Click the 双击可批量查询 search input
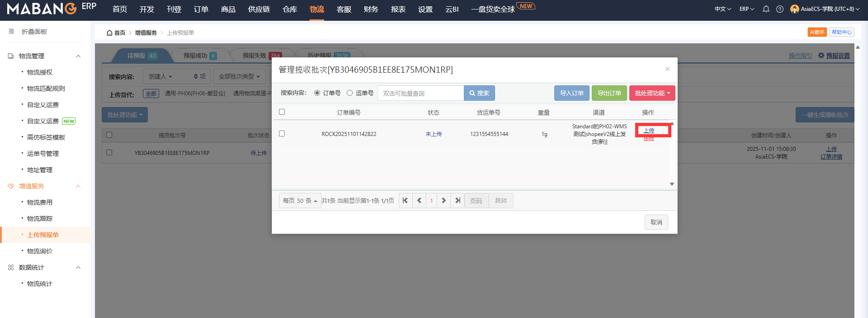This screenshot has width=868, height=318. click(420, 93)
